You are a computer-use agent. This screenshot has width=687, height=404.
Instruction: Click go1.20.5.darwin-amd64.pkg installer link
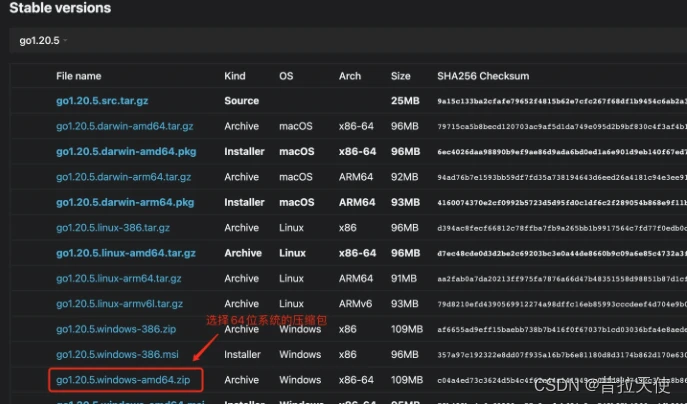click(126, 152)
